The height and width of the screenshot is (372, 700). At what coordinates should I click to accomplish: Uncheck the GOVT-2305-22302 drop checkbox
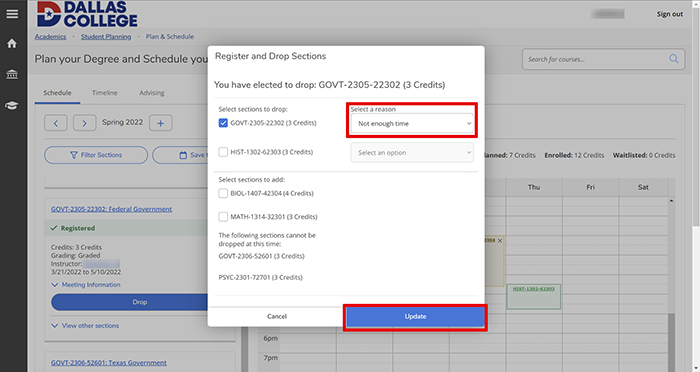pos(223,123)
